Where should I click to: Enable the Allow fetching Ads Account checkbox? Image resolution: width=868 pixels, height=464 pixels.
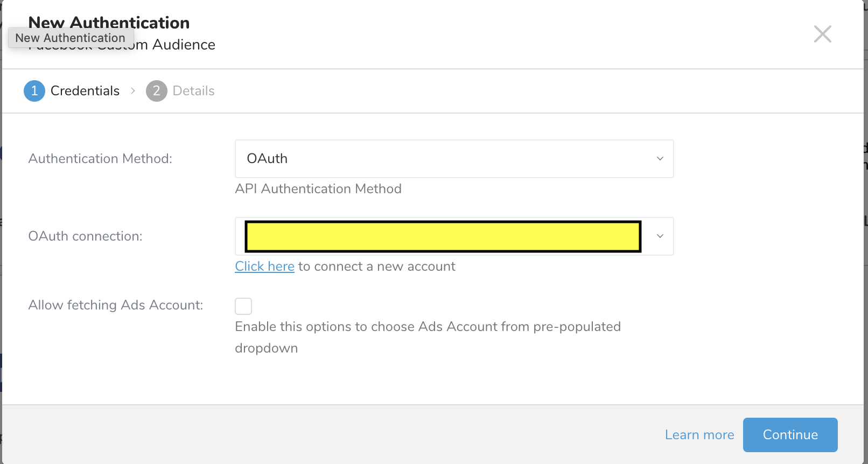coord(243,306)
